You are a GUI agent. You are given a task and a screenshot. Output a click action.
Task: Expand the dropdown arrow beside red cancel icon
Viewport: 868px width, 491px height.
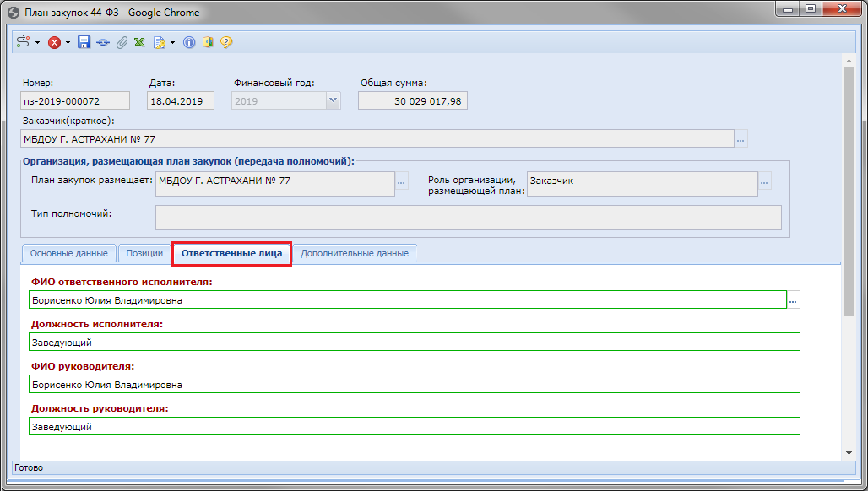click(x=68, y=42)
